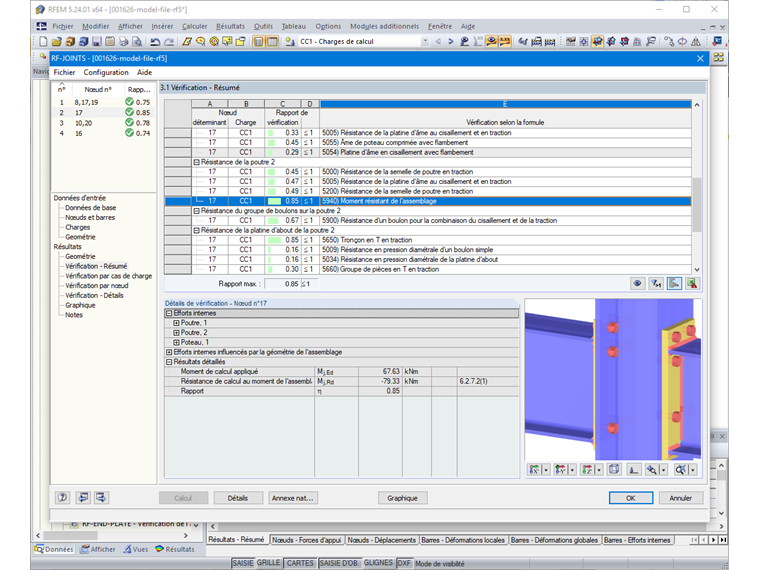Click the print preview icon in RFEM toolbar
Screen dimensions: 760x570
click(137, 42)
